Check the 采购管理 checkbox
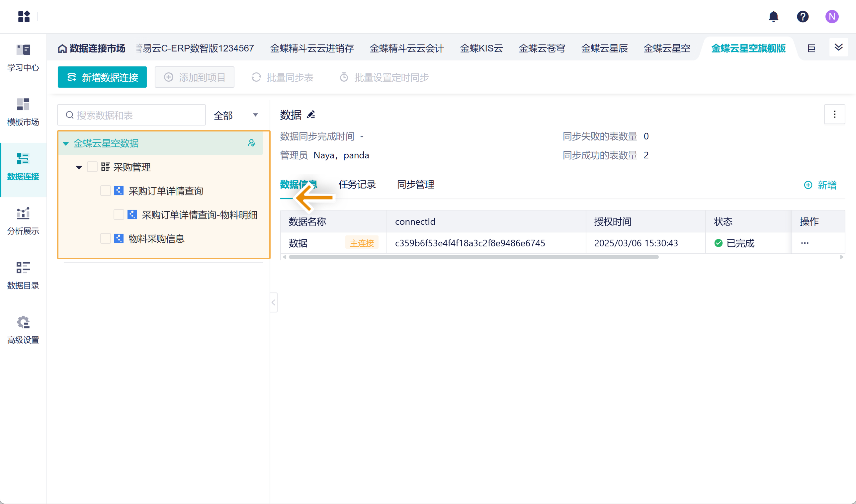856x504 pixels. pos(92,167)
